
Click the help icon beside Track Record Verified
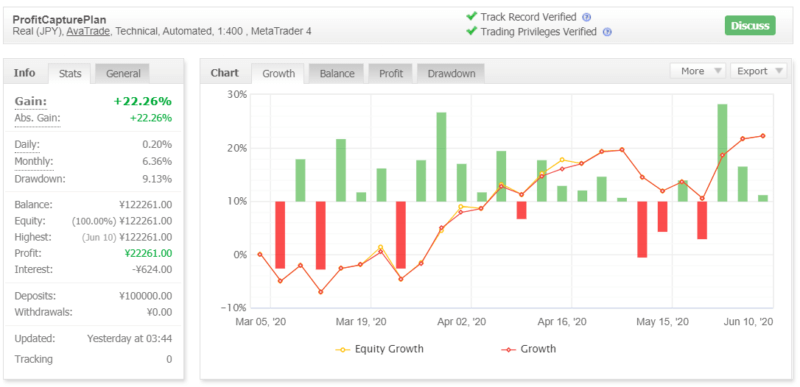[x=586, y=17]
